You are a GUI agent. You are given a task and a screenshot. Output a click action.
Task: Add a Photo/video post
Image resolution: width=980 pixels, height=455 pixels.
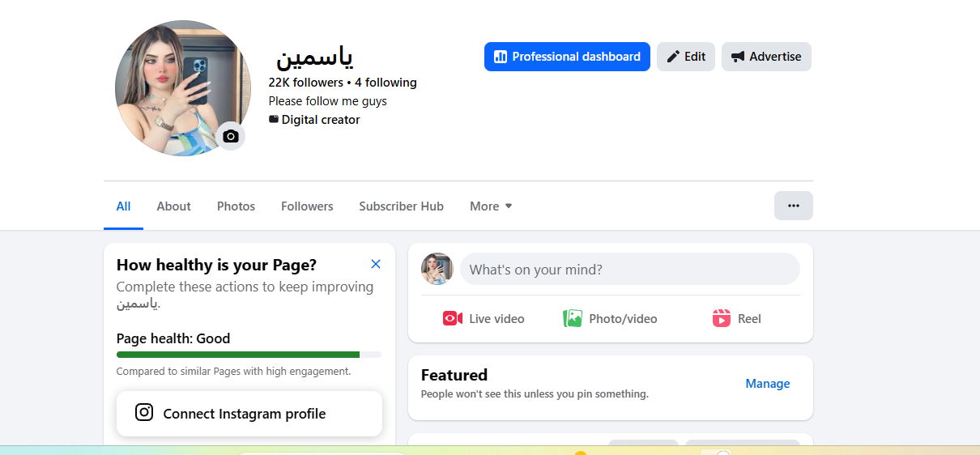(x=610, y=319)
